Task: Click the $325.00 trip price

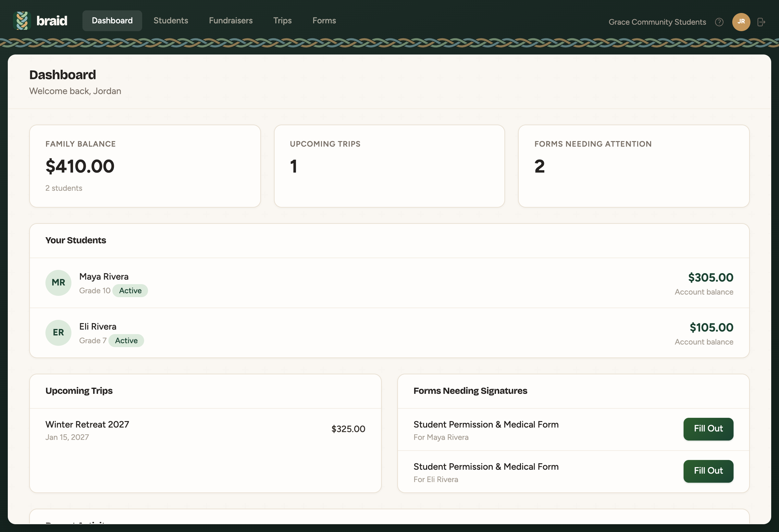Action: pyautogui.click(x=348, y=429)
